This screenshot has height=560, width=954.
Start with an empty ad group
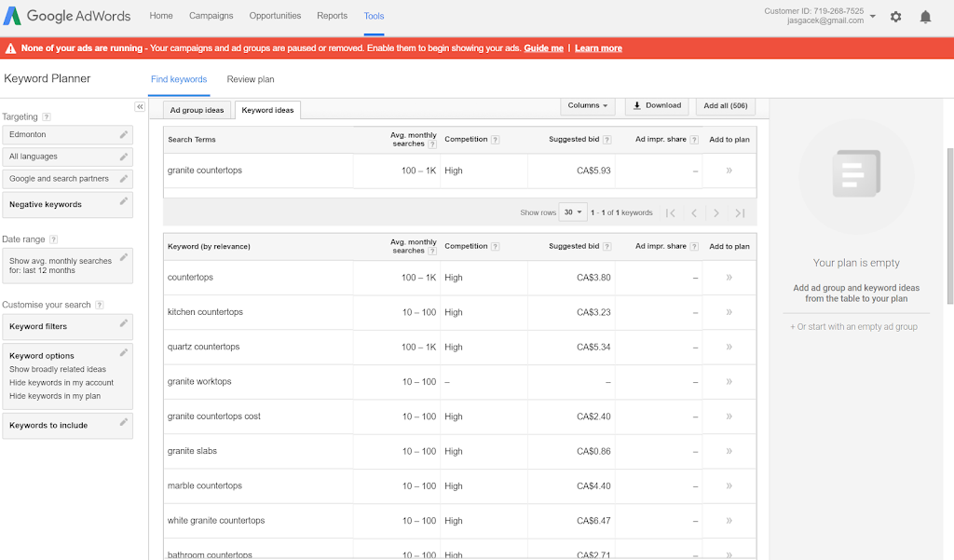click(x=854, y=327)
